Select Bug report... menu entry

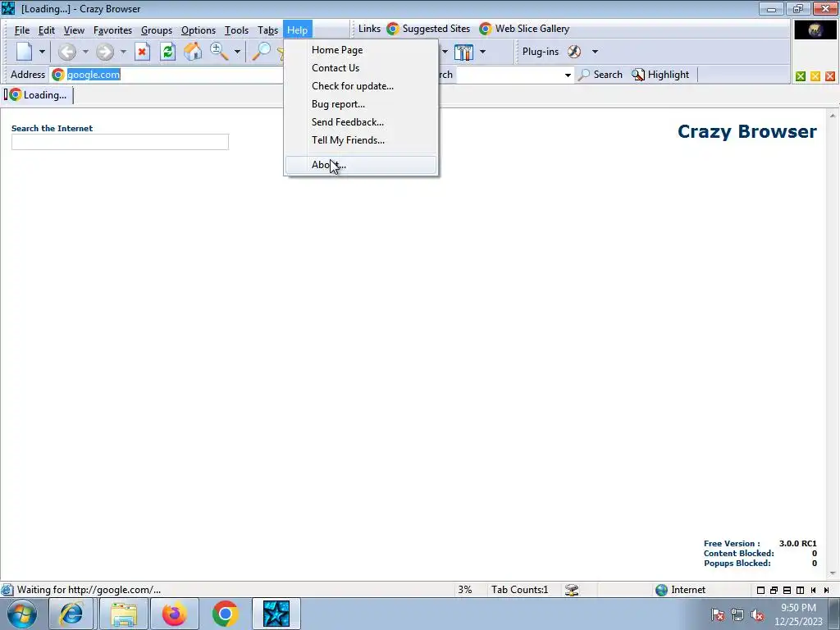pos(361,104)
